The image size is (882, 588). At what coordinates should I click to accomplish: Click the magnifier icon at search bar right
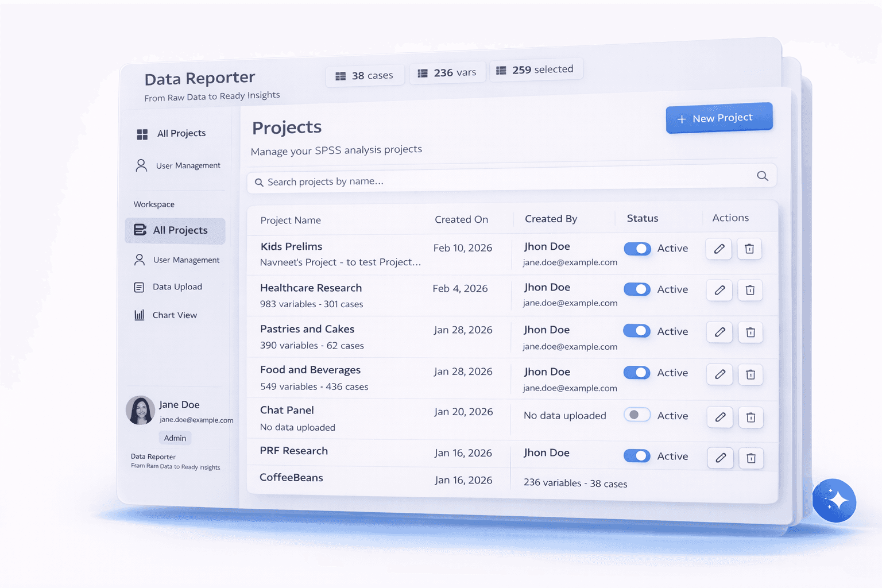(762, 176)
